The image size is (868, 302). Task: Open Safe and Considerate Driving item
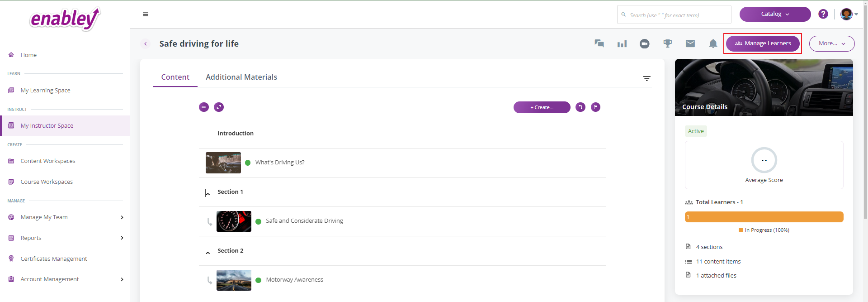click(x=305, y=221)
